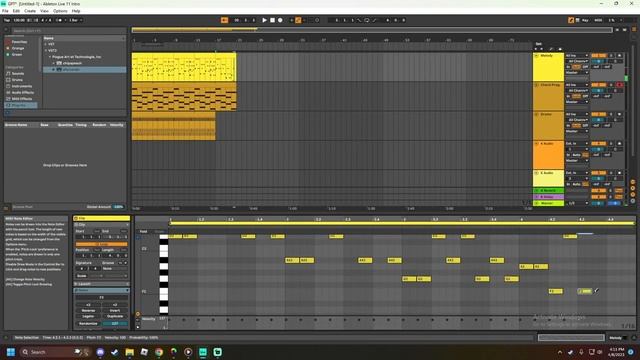Toggle the loop switch in the control bar
The height and width of the screenshot is (360, 640).
coord(367,20)
